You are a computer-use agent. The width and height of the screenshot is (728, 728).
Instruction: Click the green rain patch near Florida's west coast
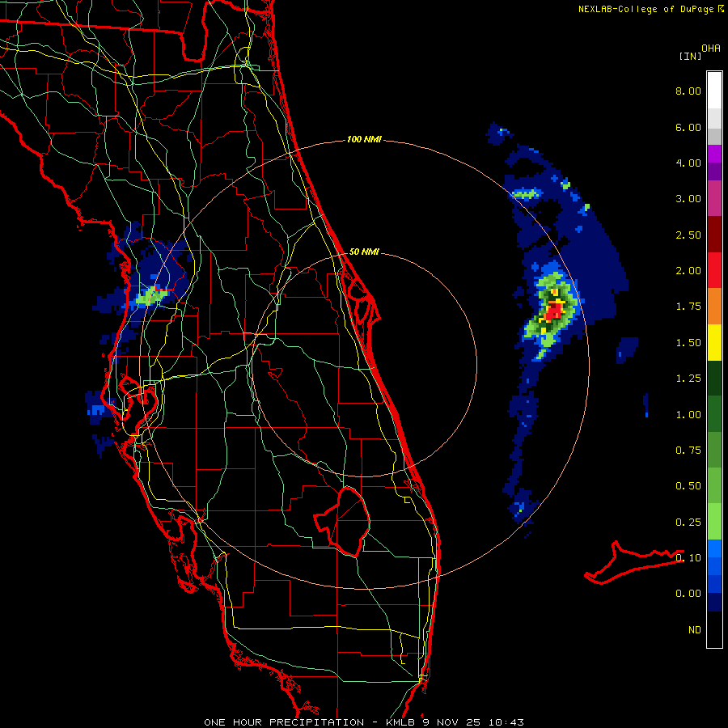[151, 295]
